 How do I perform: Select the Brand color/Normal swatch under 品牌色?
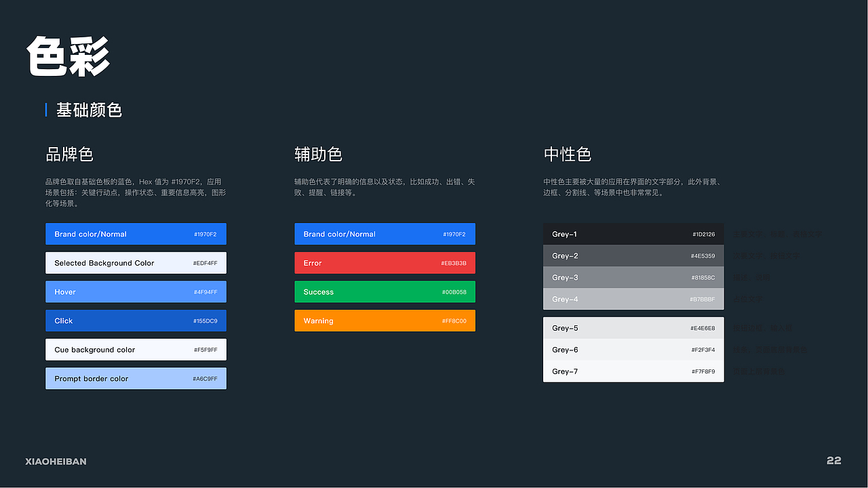(136, 234)
